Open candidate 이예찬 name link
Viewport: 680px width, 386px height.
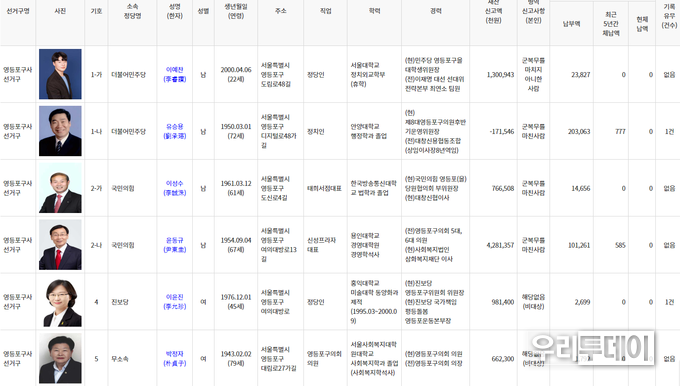(175, 74)
